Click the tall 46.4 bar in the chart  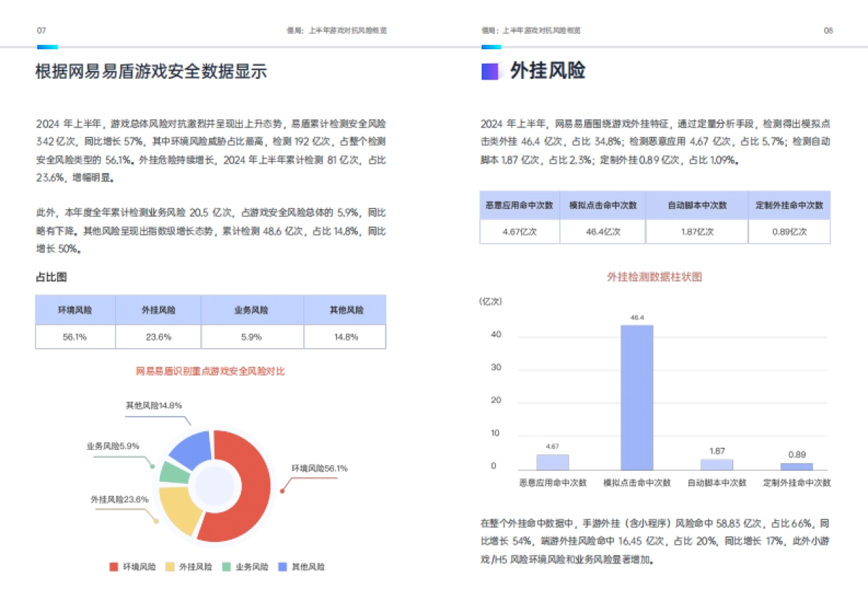637,398
